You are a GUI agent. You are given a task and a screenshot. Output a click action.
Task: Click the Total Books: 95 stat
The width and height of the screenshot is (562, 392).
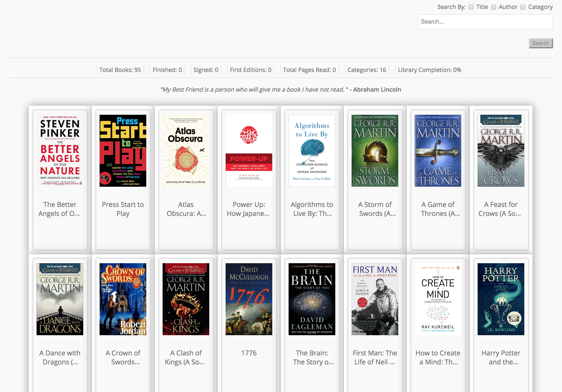click(x=120, y=70)
